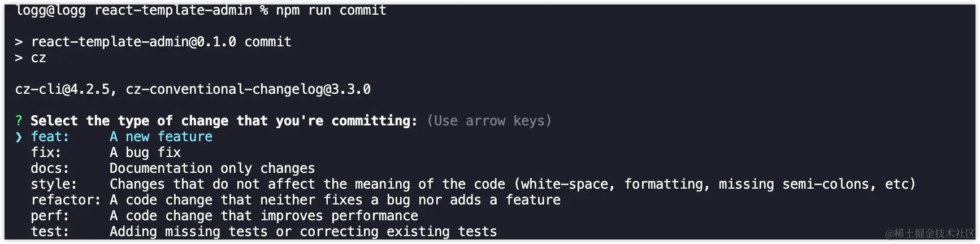Click "Documentation only changes" description text
This screenshot has width=980, height=244.
212,168
